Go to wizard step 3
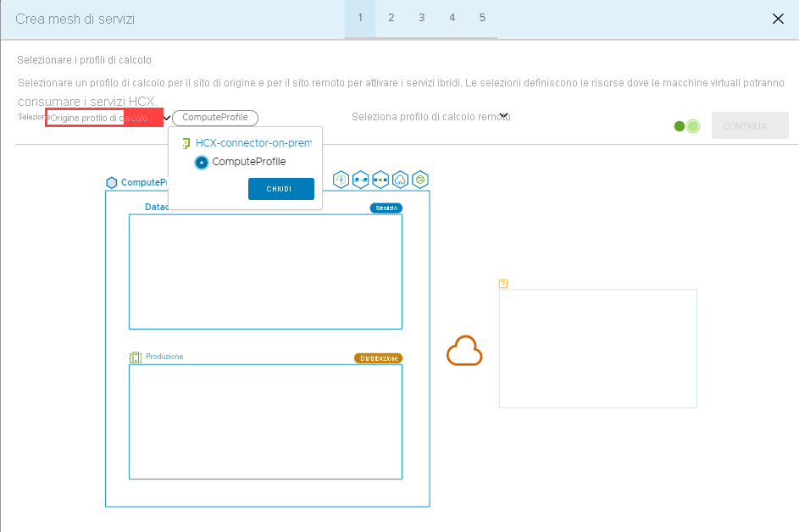Image resolution: width=799 pixels, height=532 pixels. click(x=421, y=18)
